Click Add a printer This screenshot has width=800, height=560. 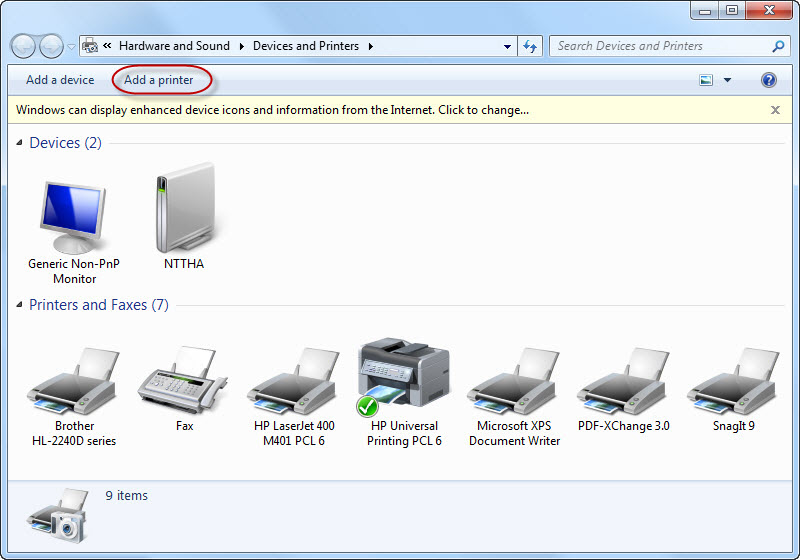tap(159, 80)
